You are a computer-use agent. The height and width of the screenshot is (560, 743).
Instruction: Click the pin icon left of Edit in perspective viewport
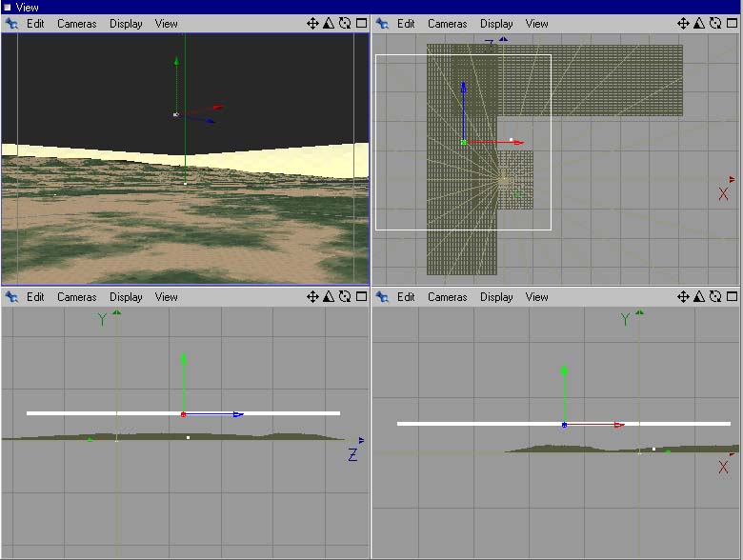click(11, 24)
